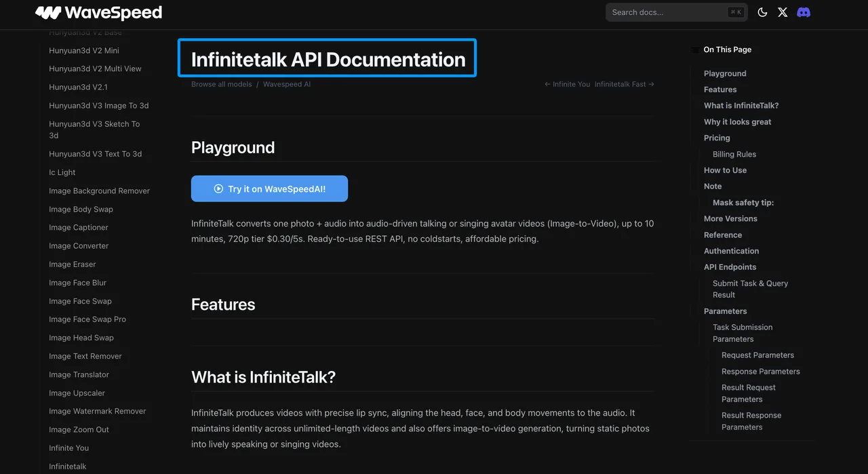The width and height of the screenshot is (868, 474).
Task: Jump to Reference in table of contents
Action: pyautogui.click(x=723, y=235)
